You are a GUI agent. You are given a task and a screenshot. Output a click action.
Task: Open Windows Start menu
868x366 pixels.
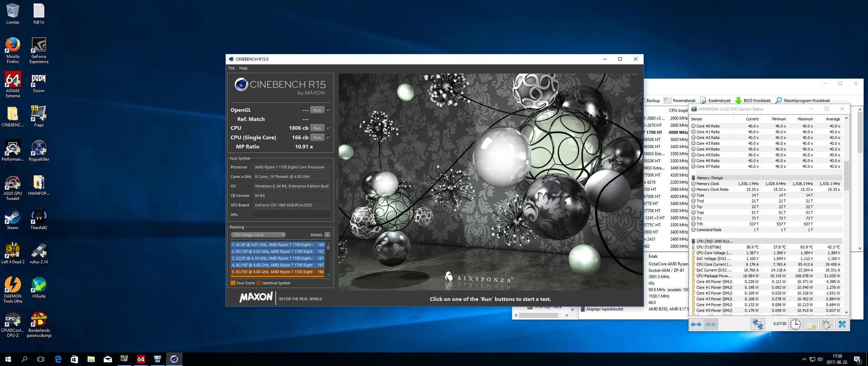pos(8,359)
